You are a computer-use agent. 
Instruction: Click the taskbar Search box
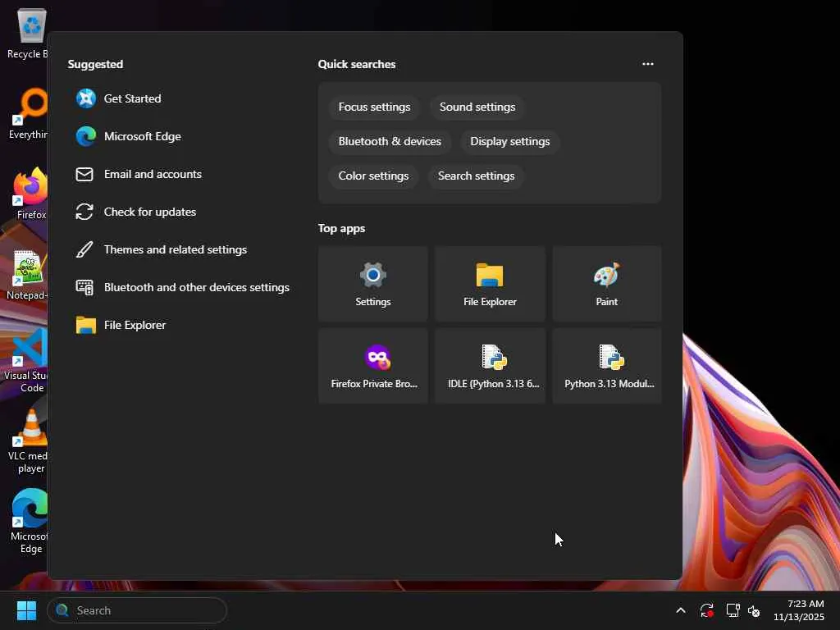tap(137, 610)
